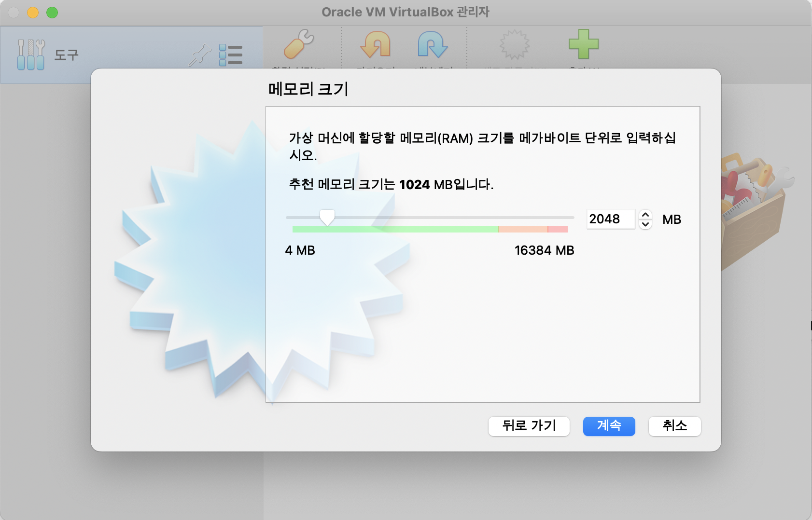
Task: Click the '메모리 크기' dialog heading
Action: pos(308,89)
